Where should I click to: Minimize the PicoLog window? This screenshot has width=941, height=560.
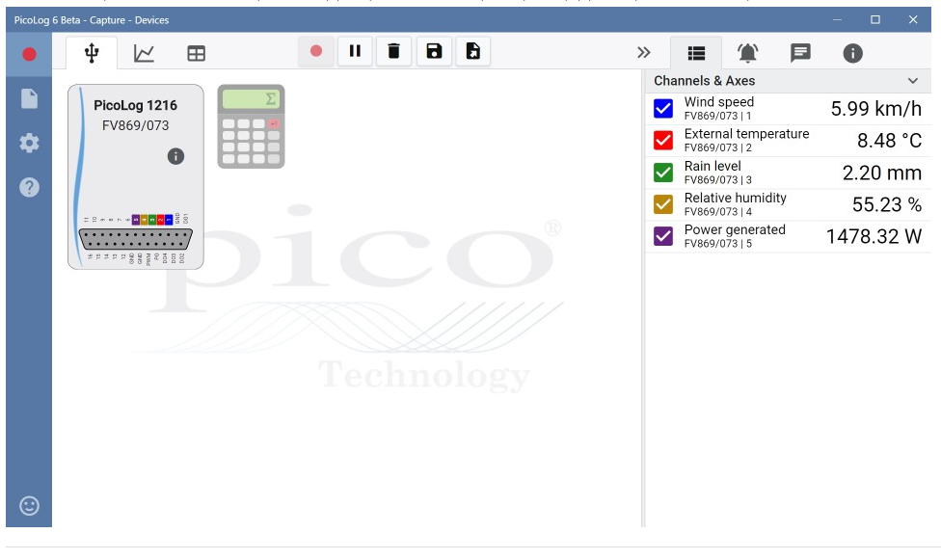click(837, 20)
